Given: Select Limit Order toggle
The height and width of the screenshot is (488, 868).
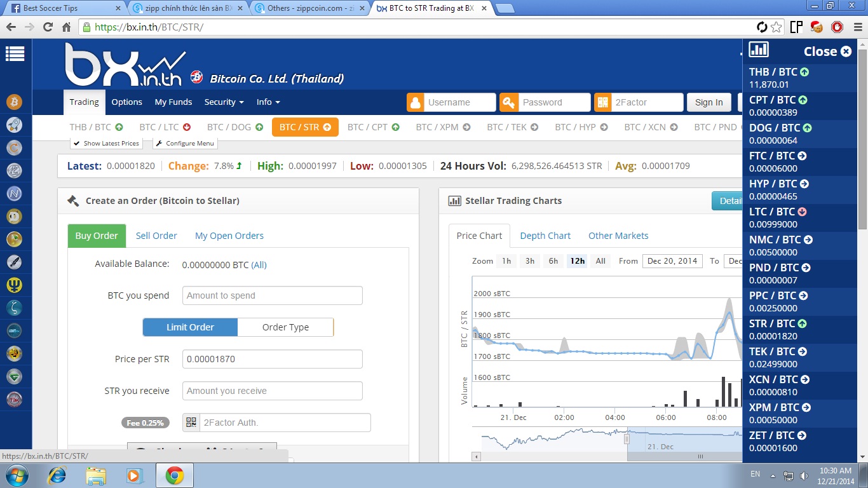Looking at the screenshot, I should tap(190, 327).
